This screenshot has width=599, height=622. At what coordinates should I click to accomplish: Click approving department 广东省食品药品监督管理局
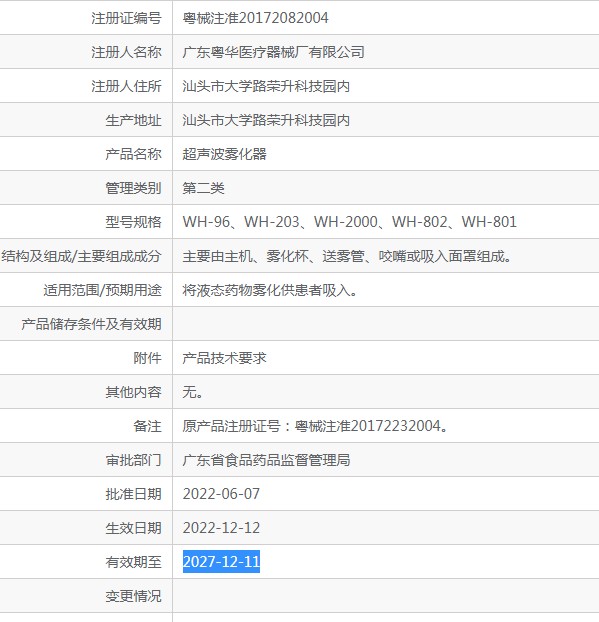(x=266, y=460)
